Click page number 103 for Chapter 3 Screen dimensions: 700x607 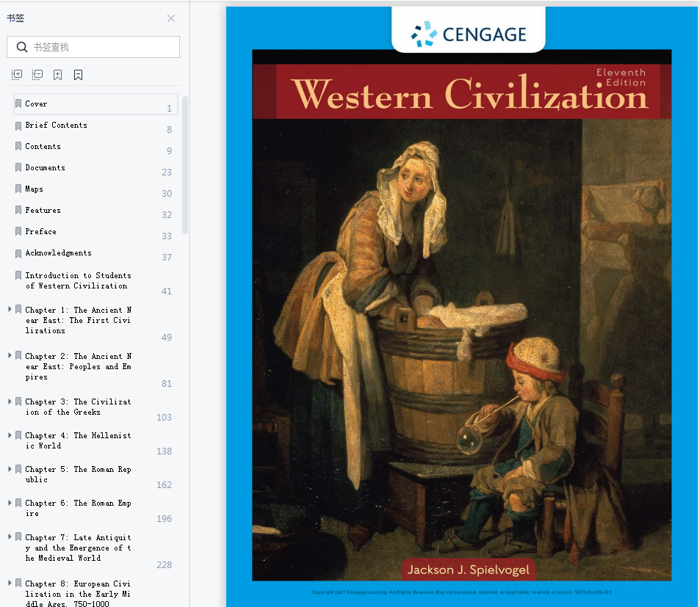[165, 418]
